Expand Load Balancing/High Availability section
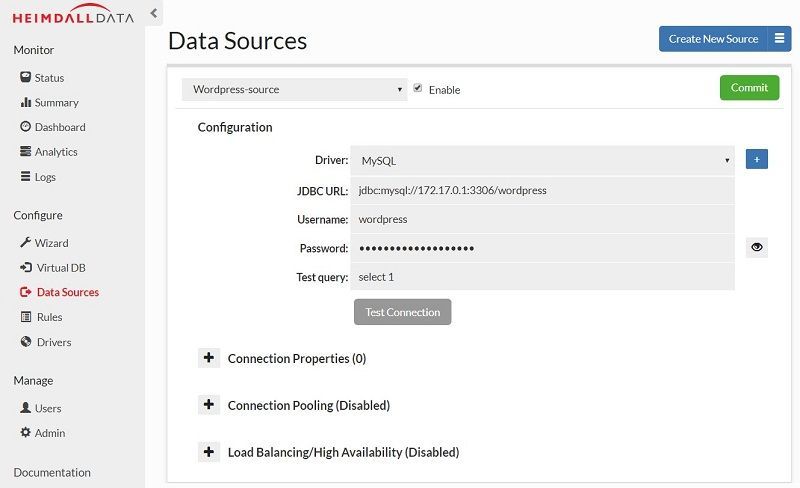The height and width of the screenshot is (488, 800). 209,452
